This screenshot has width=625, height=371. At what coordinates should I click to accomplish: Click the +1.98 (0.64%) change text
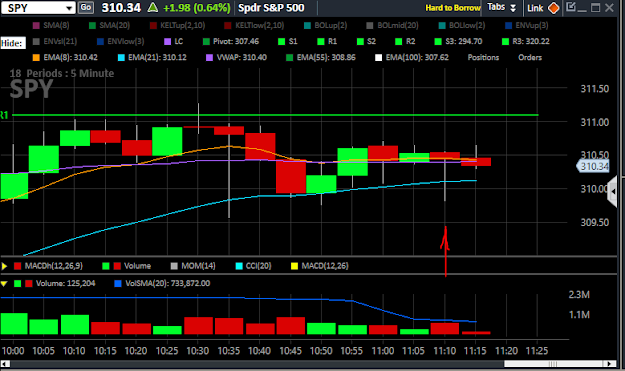pyautogui.click(x=197, y=8)
